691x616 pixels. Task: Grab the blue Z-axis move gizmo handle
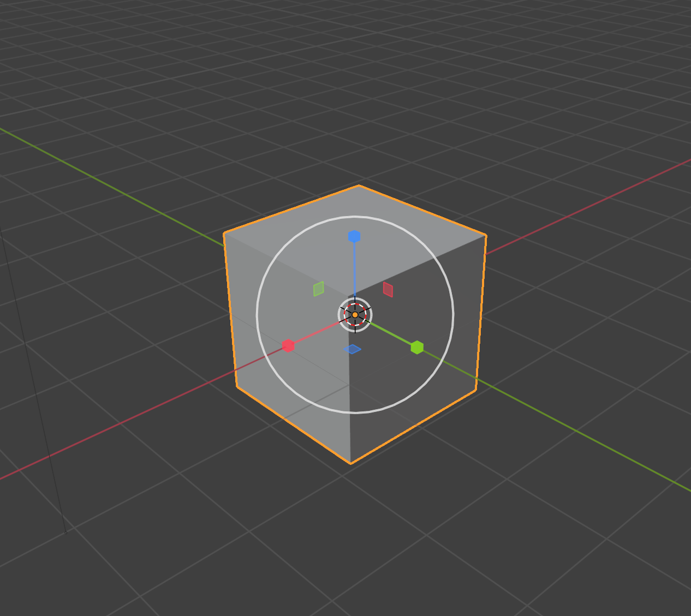tap(354, 236)
